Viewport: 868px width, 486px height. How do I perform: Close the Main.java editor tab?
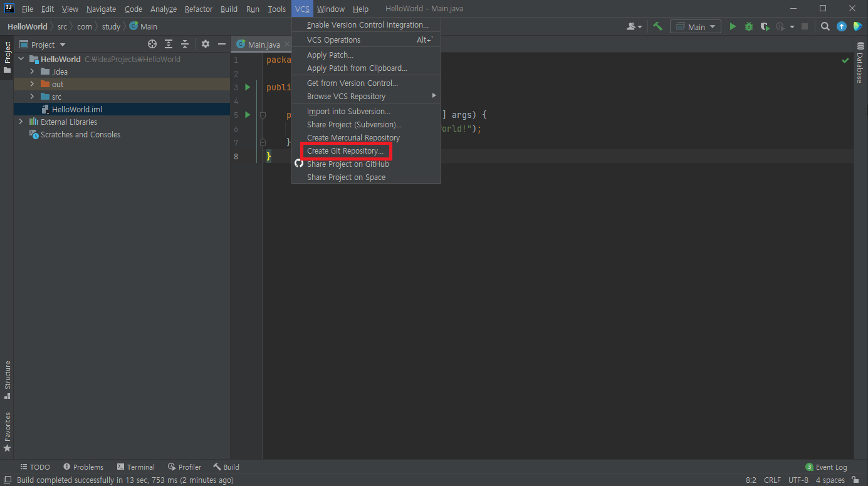pyautogui.click(x=287, y=45)
